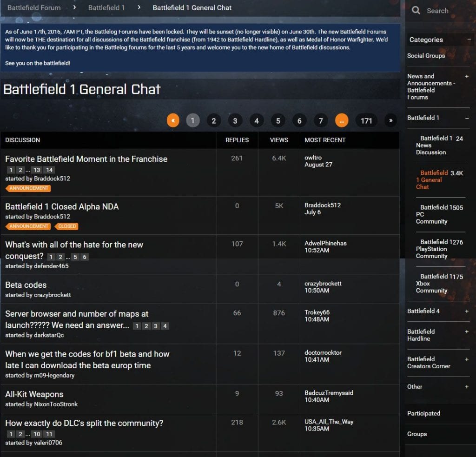This screenshot has width=476, height=457.
Task: Go to page 7 of discussions
Action: [x=321, y=120]
